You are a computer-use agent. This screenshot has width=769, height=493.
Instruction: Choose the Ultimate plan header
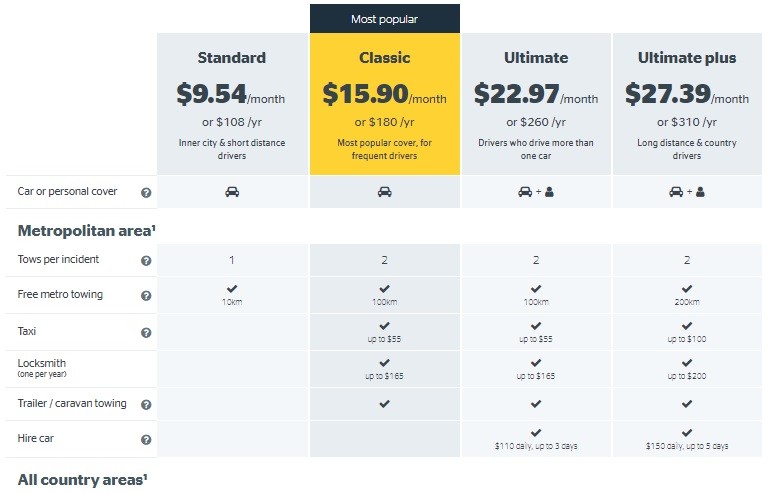point(535,58)
